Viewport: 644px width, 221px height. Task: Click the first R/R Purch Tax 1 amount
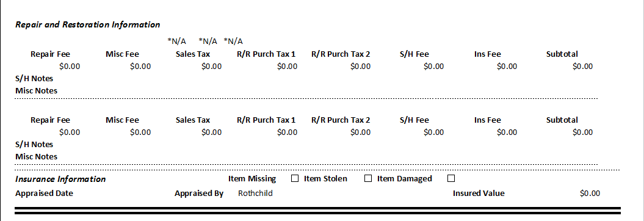(287, 66)
